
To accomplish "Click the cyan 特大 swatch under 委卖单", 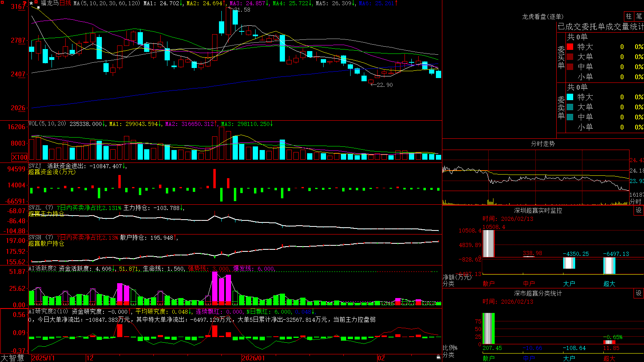I will 570,97.
